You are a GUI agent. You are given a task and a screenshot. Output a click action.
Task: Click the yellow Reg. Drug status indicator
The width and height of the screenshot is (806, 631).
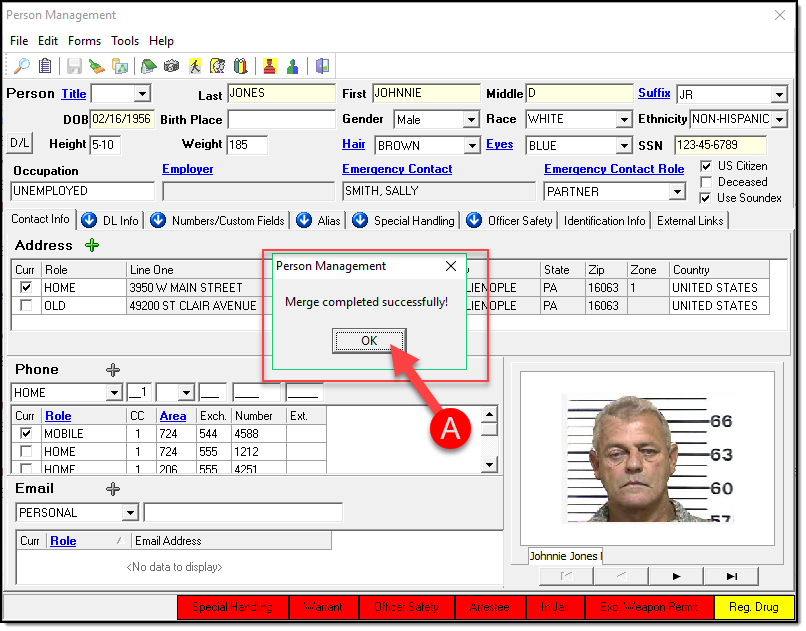click(x=754, y=607)
